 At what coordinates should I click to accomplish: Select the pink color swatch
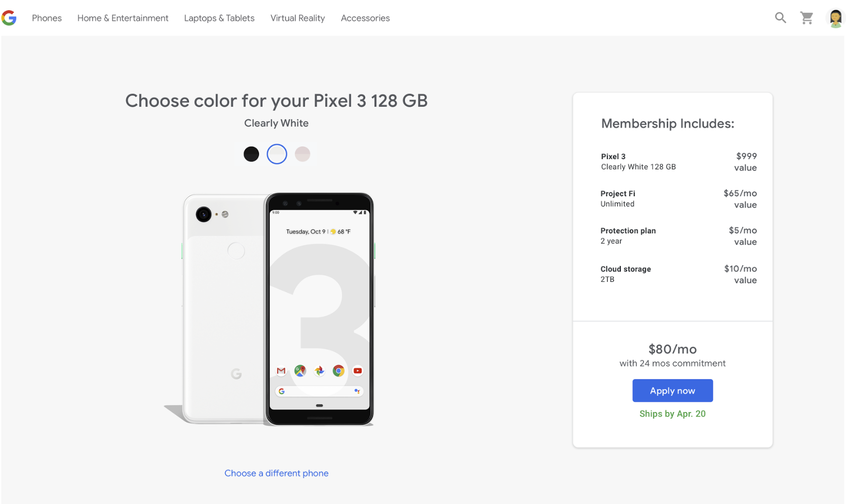(x=303, y=154)
